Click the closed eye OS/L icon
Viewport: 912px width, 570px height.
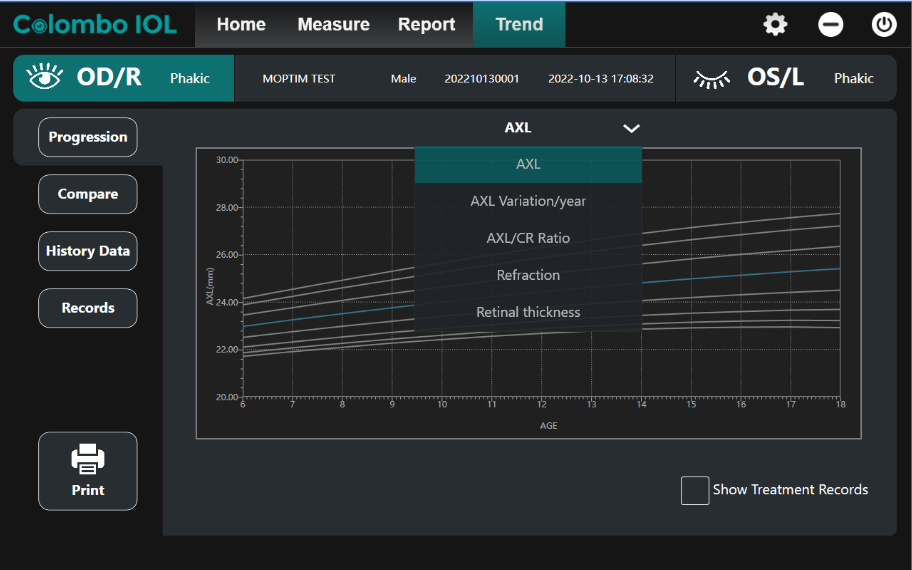tap(712, 78)
